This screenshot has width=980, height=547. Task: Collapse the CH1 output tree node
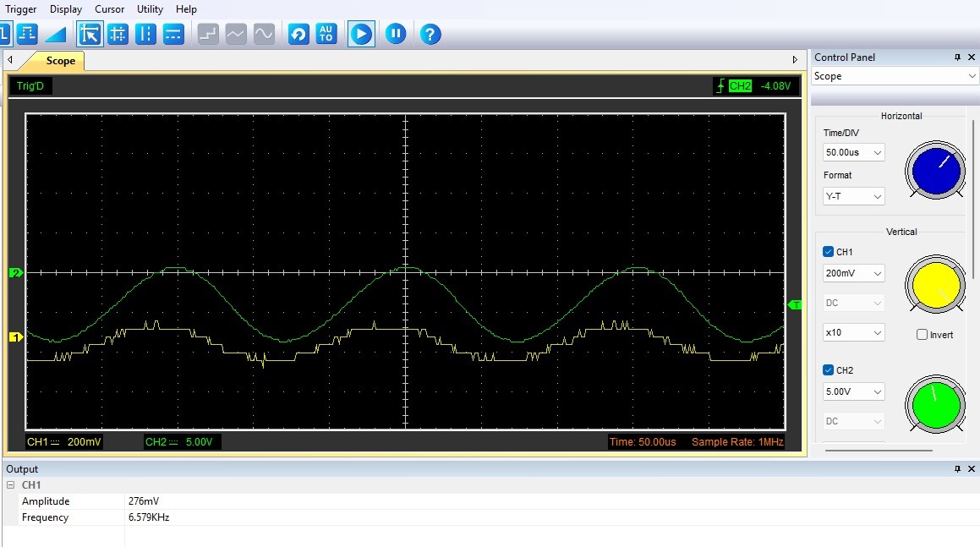pos(11,484)
